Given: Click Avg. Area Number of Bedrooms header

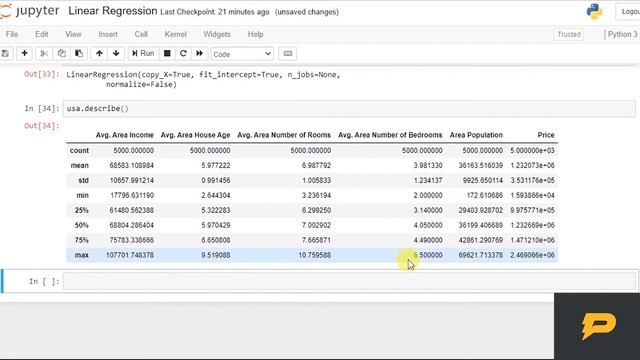Looking at the screenshot, I should (x=390, y=135).
